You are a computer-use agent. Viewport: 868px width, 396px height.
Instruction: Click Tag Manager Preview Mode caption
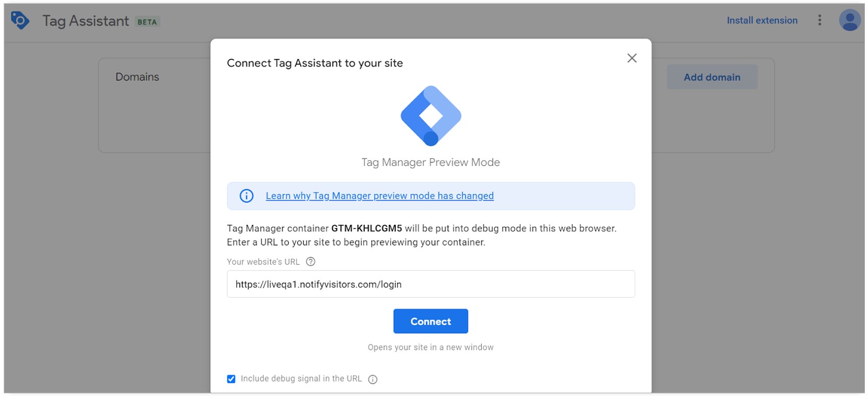click(431, 162)
